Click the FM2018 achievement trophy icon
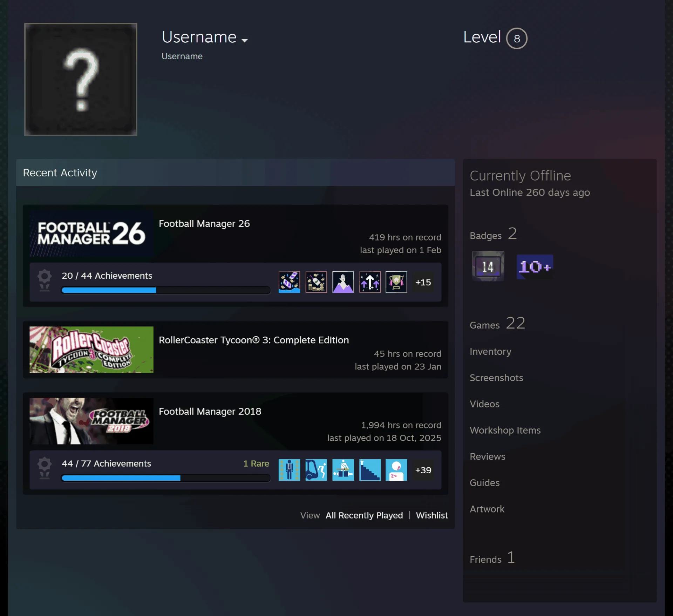 tap(45, 468)
